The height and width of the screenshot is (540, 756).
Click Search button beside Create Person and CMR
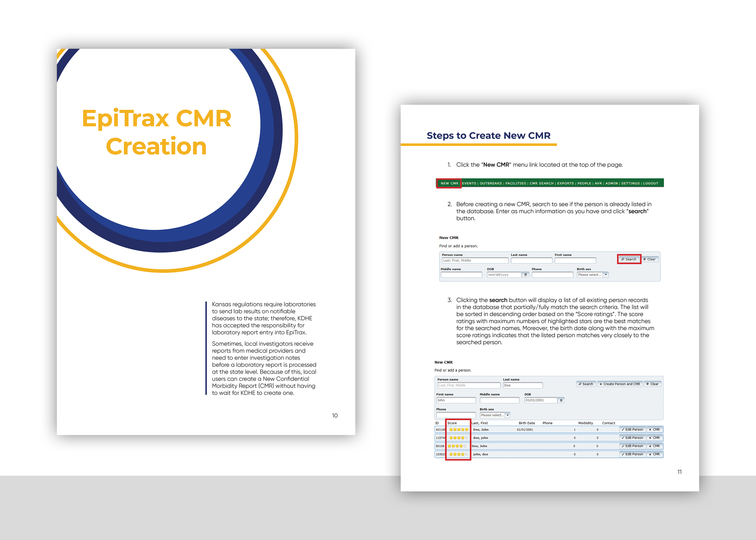[586, 384]
